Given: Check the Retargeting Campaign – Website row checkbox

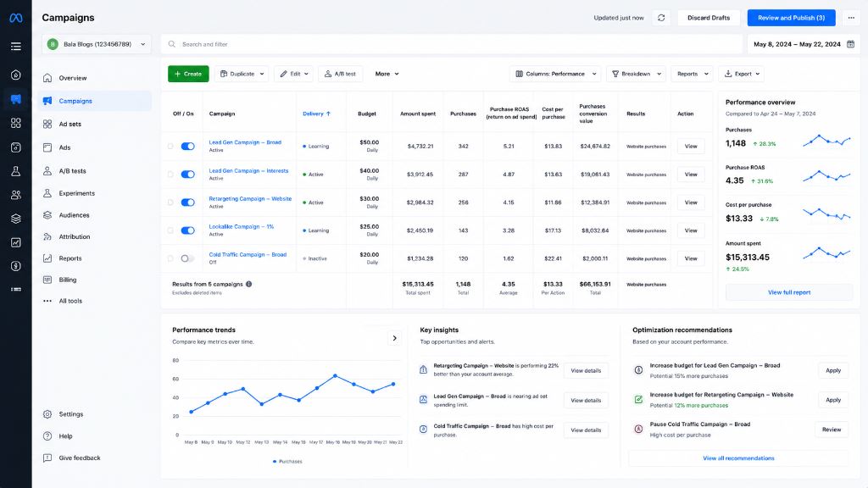Looking at the screenshot, I should coord(170,202).
